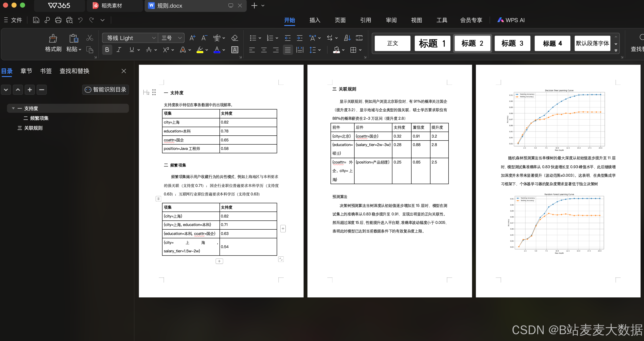Expand the styles gallery list
This screenshot has height=341, width=644.
[x=616, y=50]
